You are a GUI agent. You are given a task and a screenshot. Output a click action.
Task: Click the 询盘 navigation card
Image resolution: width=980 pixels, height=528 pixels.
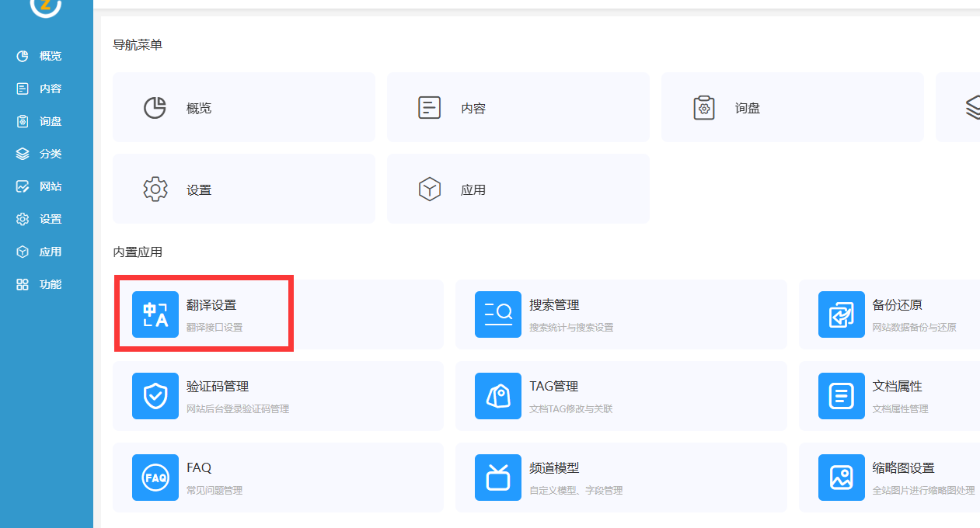click(x=792, y=108)
